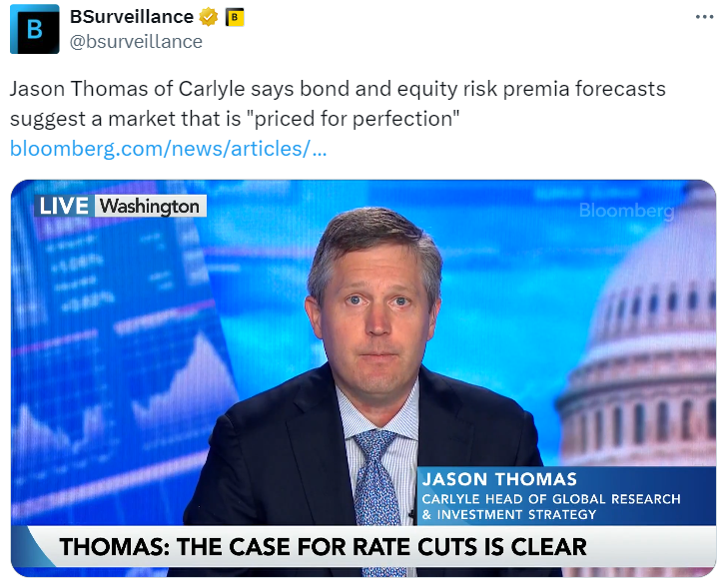The height and width of the screenshot is (586, 728).
Task: Click the Bloomberg watermark in the video
Action: (x=626, y=211)
